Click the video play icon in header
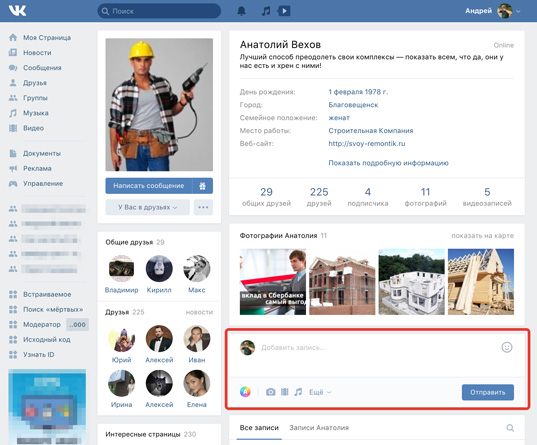This screenshot has height=445, width=537. [x=284, y=11]
